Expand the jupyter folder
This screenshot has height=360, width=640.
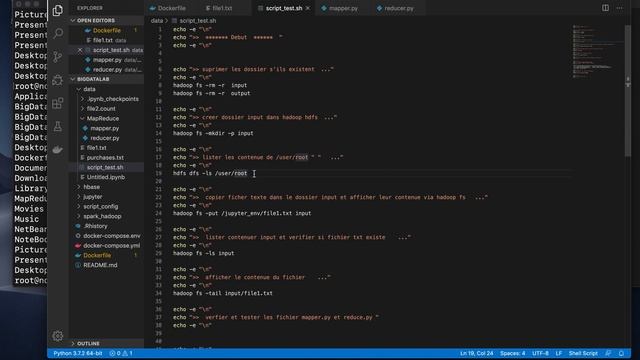(107, 197)
